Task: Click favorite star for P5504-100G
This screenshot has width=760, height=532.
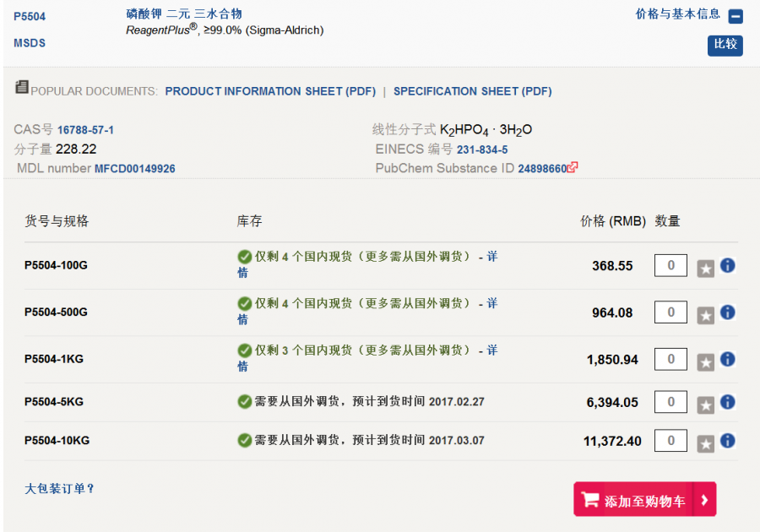Action: (706, 269)
